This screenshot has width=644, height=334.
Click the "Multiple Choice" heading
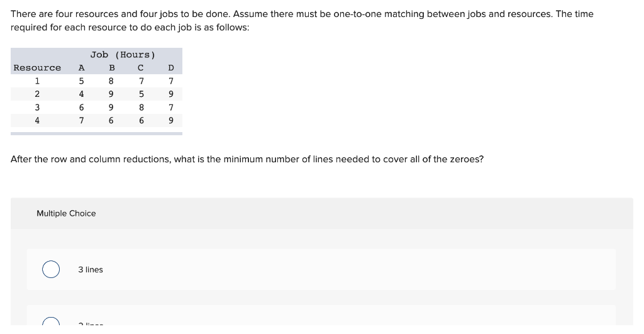(66, 213)
